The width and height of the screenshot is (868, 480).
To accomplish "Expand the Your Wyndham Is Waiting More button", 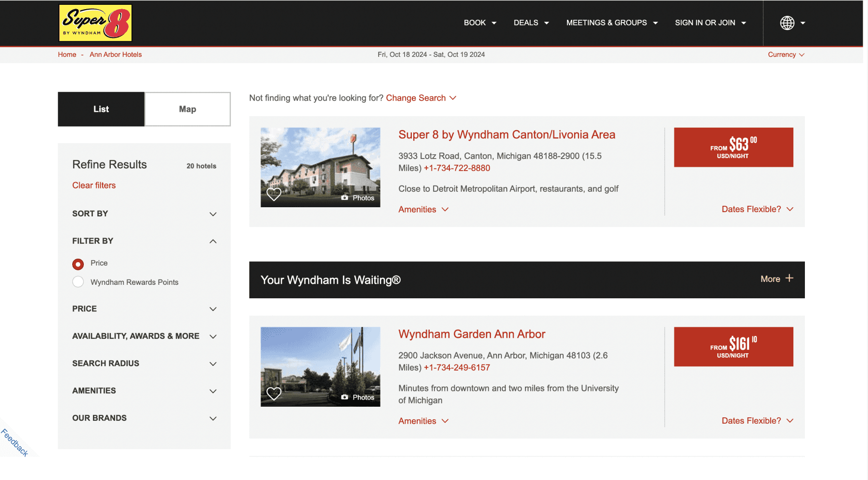I will (776, 279).
